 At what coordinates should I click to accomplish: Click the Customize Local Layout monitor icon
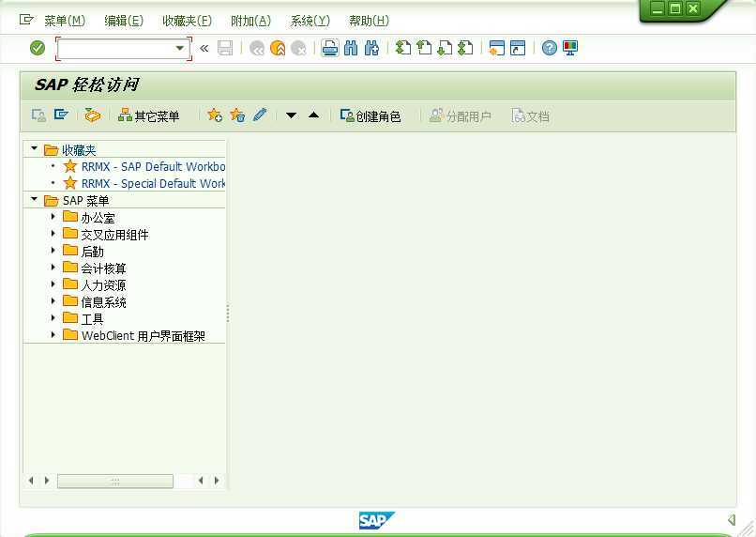[x=570, y=48]
